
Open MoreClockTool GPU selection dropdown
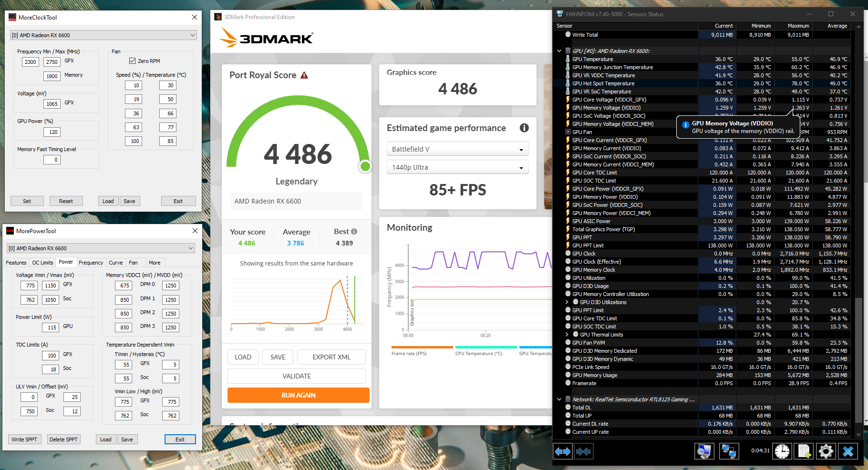pos(103,35)
